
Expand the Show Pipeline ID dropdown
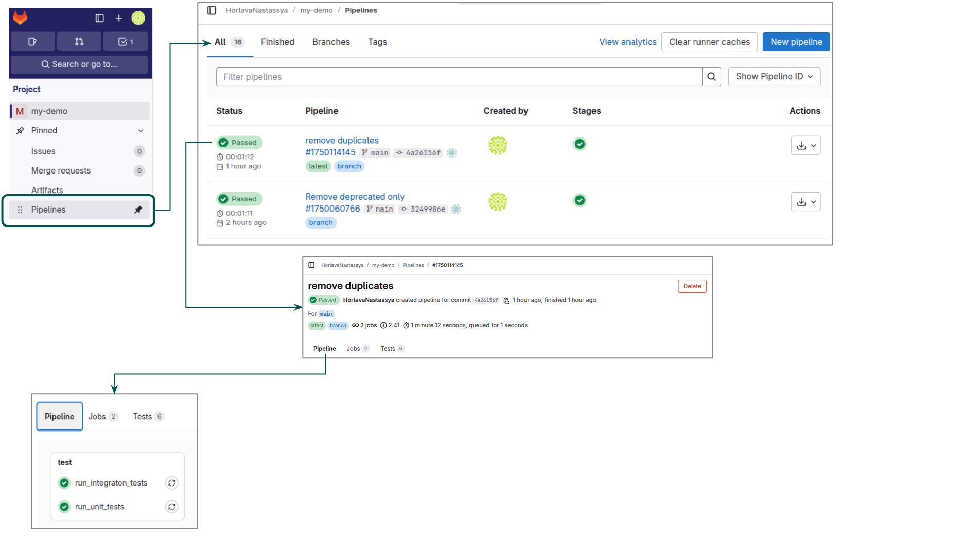[x=774, y=77]
